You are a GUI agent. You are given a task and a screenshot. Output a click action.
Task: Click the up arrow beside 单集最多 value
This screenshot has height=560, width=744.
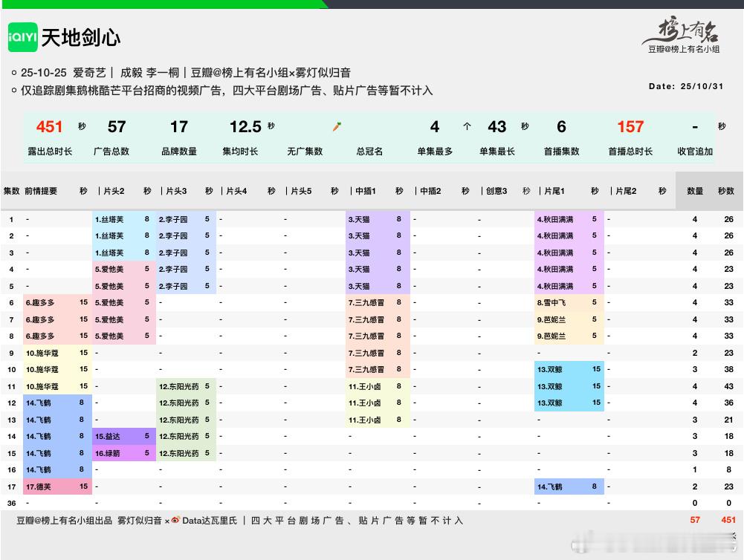467,126
